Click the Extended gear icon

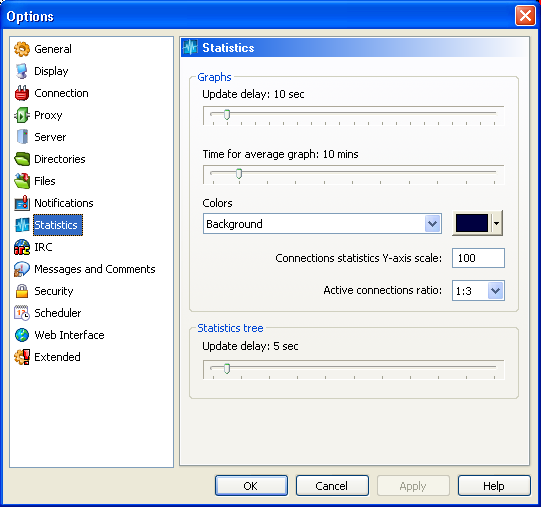(22, 357)
